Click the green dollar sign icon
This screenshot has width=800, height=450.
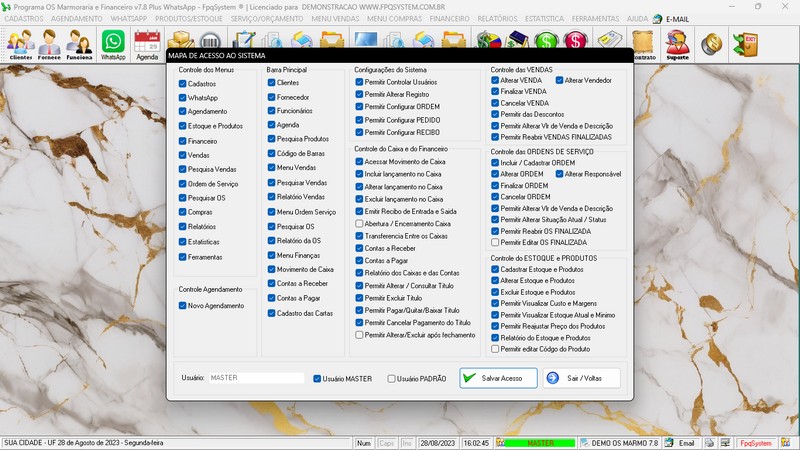click(546, 40)
